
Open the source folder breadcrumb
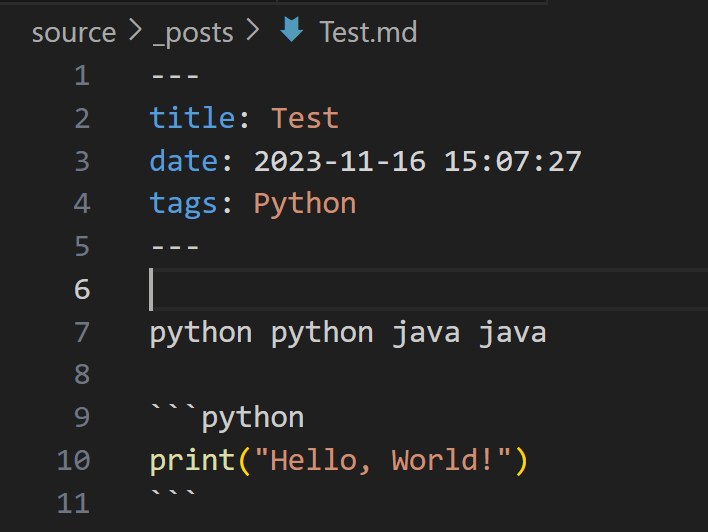coord(74,32)
